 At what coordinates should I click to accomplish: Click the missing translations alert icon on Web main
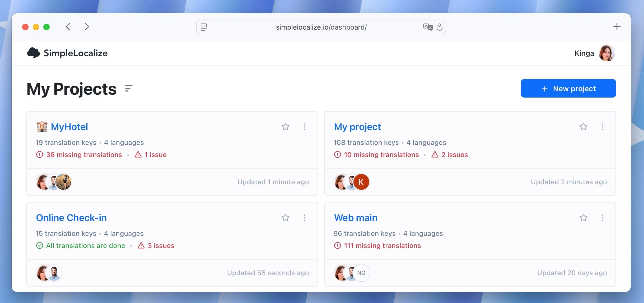(x=337, y=246)
